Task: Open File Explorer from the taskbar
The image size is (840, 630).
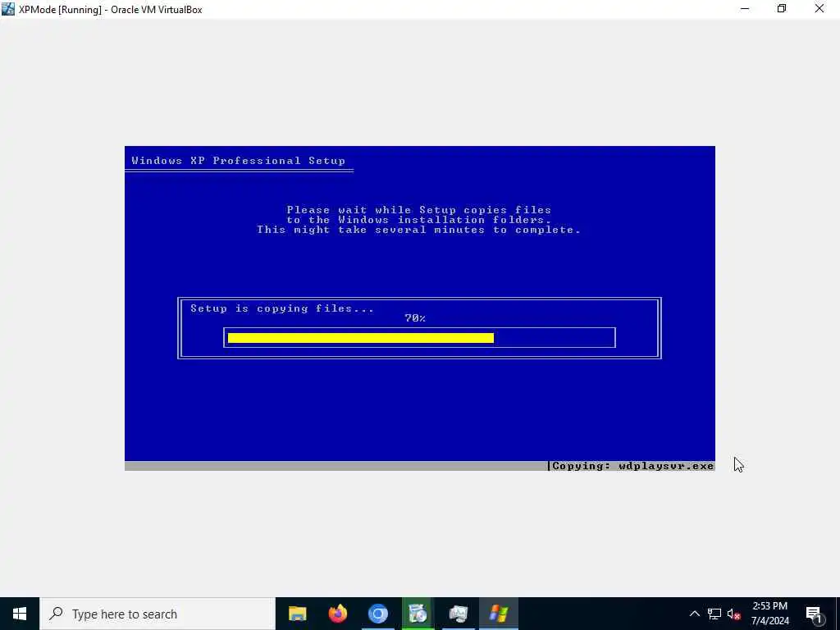Action: 297,614
